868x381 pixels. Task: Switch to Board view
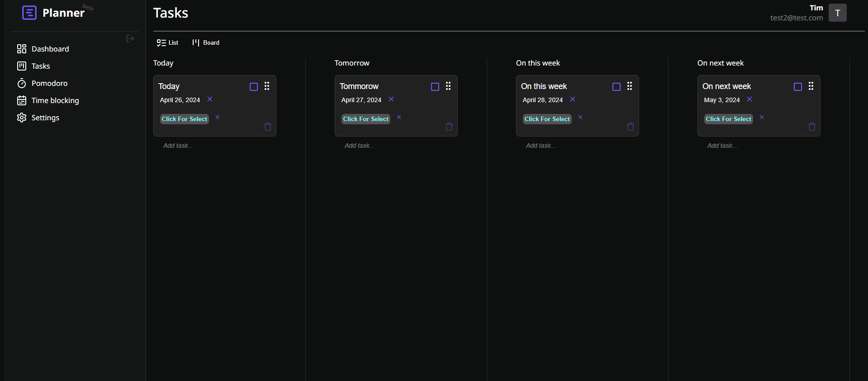click(x=206, y=42)
